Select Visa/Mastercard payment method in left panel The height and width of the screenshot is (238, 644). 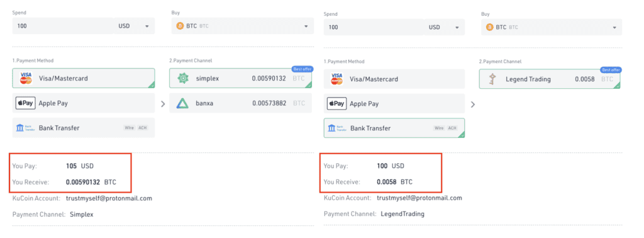(84, 78)
